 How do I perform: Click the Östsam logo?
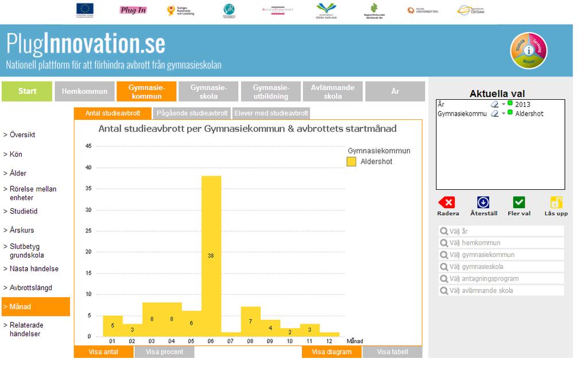[x=471, y=10]
